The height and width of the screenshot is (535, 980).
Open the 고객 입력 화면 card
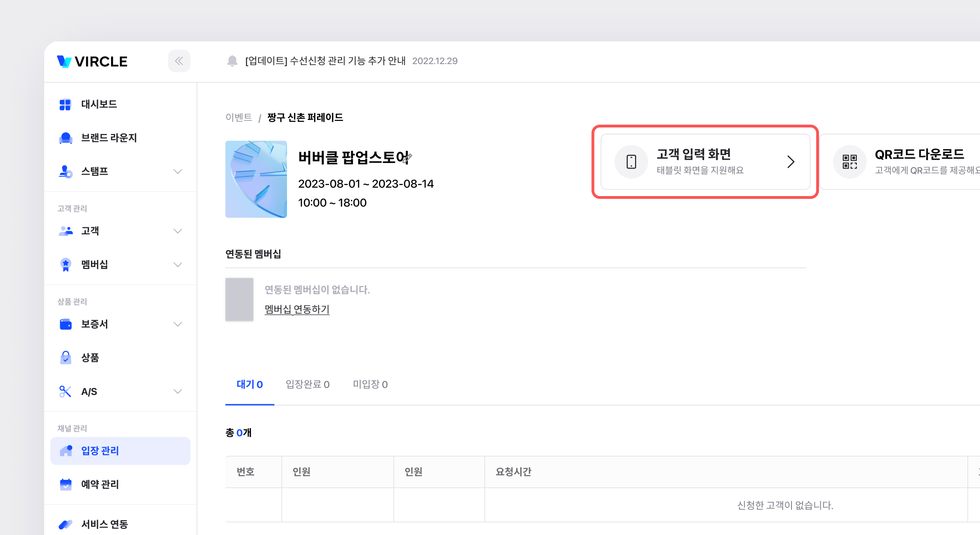click(705, 162)
